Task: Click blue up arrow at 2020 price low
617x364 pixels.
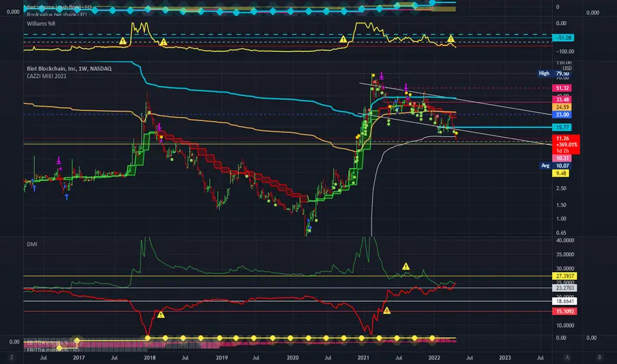Action: coord(310,228)
